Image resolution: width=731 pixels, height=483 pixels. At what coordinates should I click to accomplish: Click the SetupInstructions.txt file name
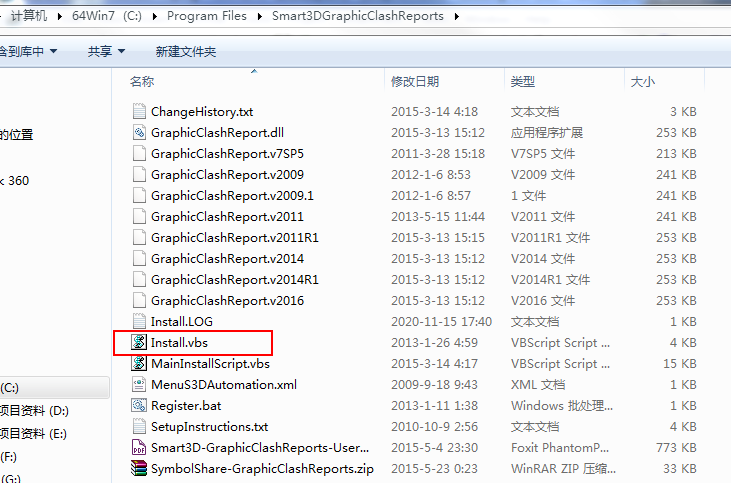point(209,427)
